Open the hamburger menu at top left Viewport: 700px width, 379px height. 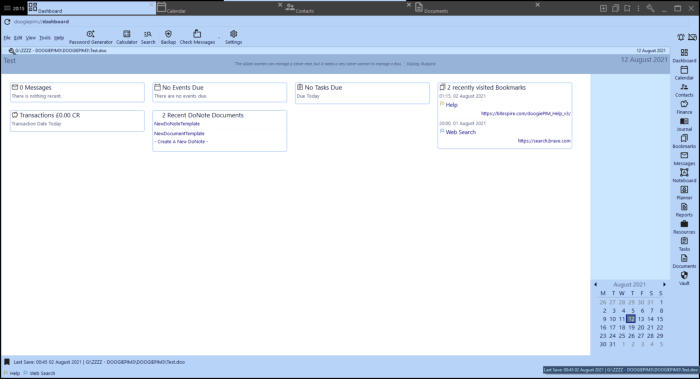coord(7,8)
